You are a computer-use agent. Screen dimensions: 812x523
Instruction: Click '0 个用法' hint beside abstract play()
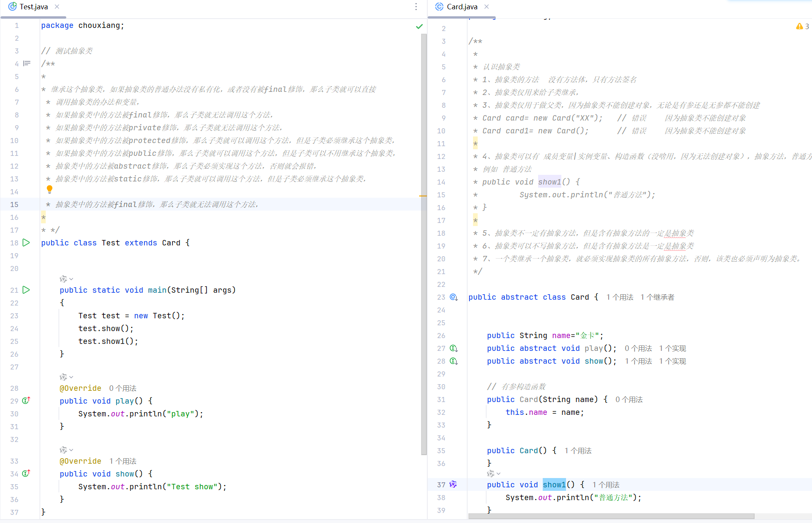638,349
